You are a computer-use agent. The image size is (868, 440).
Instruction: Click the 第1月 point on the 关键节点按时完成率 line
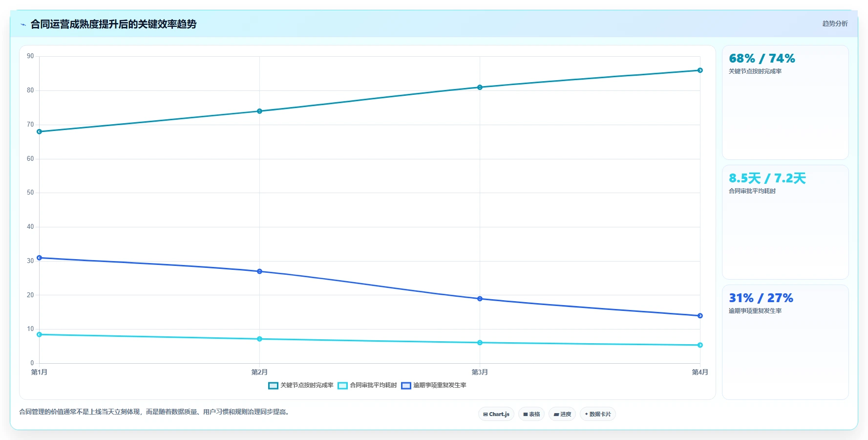coord(40,132)
